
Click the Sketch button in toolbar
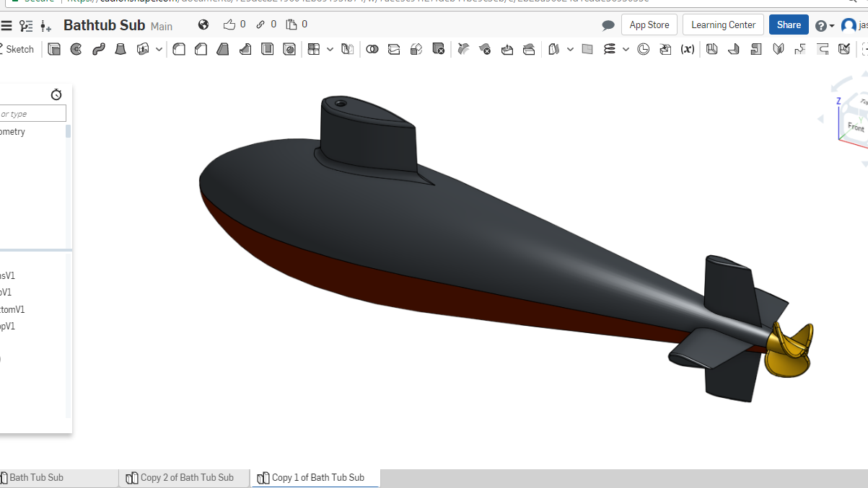tap(17, 50)
